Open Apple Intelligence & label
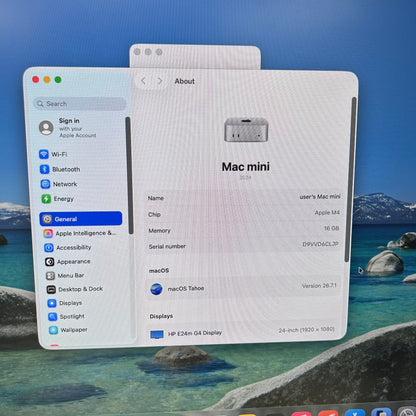Viewport: 416px width, 416px height. pyautogui.click(x=86, y=233)
